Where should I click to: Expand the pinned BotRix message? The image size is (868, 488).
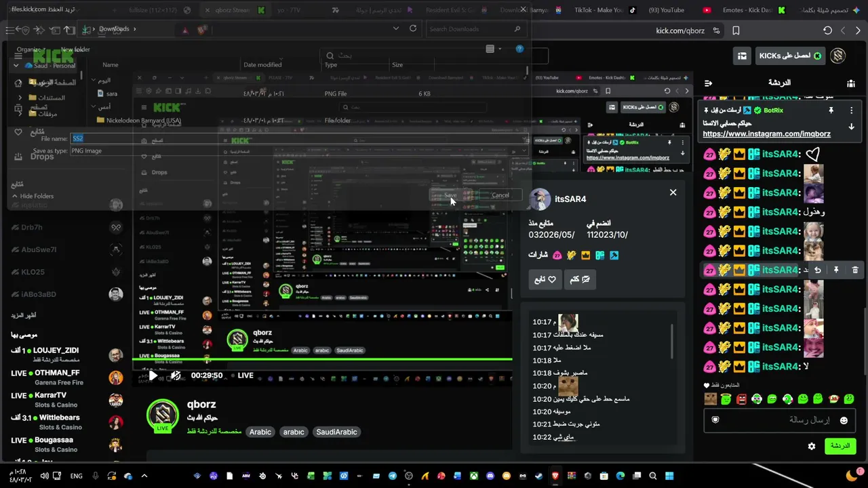click(x=852, y=127)
